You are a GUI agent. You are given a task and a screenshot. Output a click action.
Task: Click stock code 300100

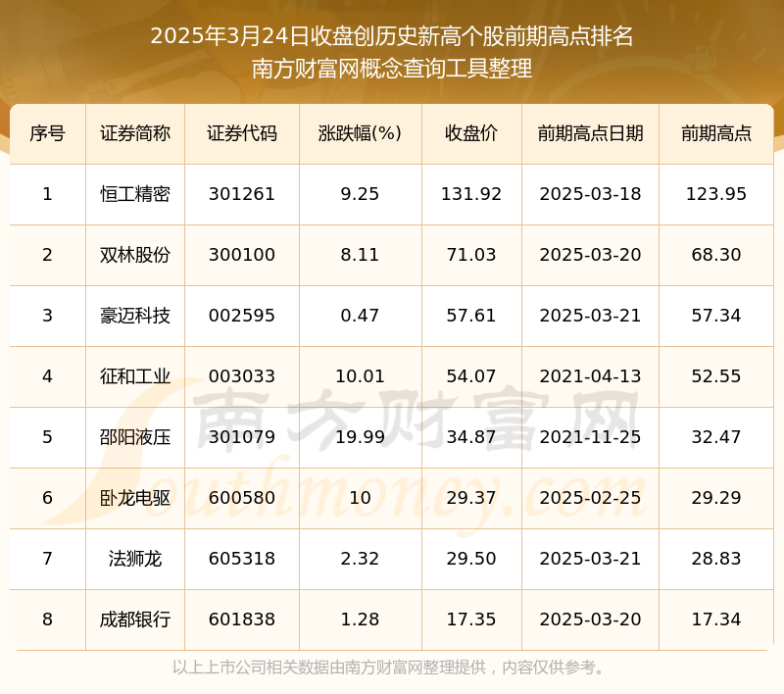pyautogui.click(x=242, y=255)
